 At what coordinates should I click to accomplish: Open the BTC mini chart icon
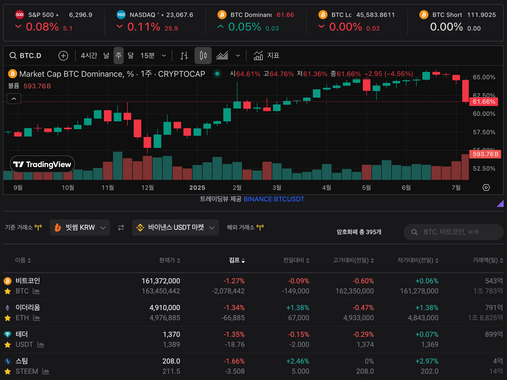(36, 291)
